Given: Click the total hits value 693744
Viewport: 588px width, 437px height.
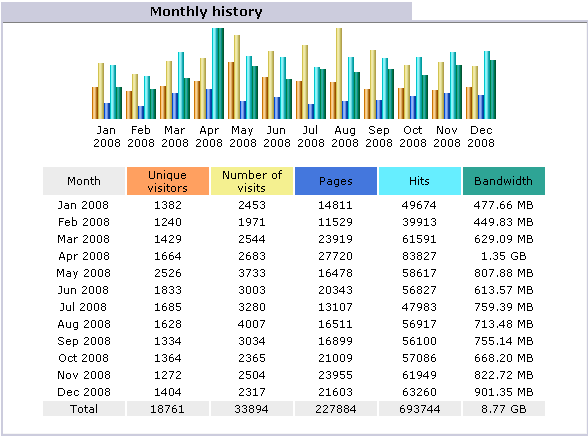Looking at the screenshot, I should [x=420, y=409].
